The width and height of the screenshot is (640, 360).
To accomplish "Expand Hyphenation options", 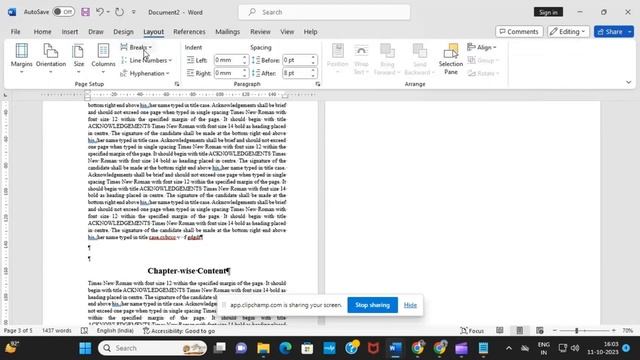I will click(145, 73).
